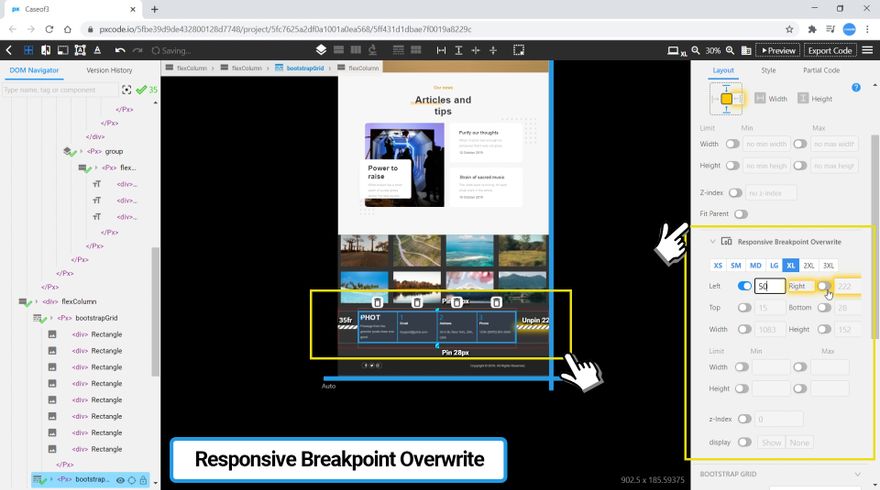Screen dimensions: 880x490
Task: Collapse Responsive Breakpoint Overwrite section
Action: 712,242
